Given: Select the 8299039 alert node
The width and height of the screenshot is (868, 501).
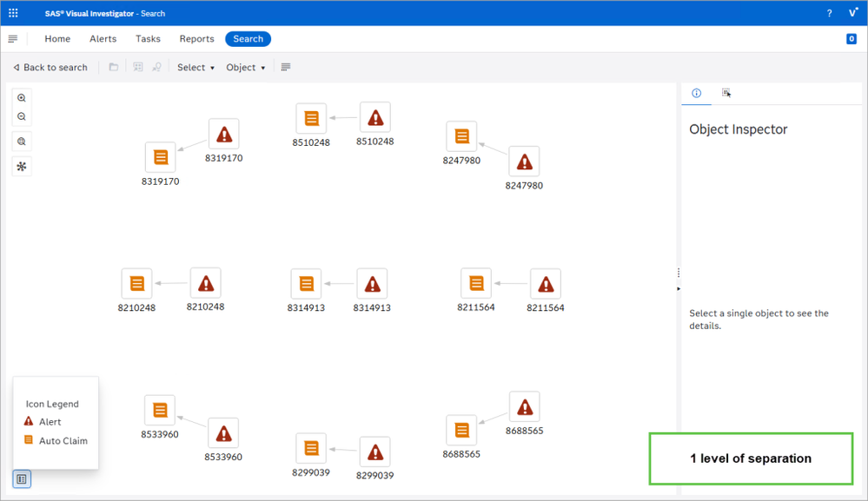Looking at the screenshot, I should [x=375, y=452].
